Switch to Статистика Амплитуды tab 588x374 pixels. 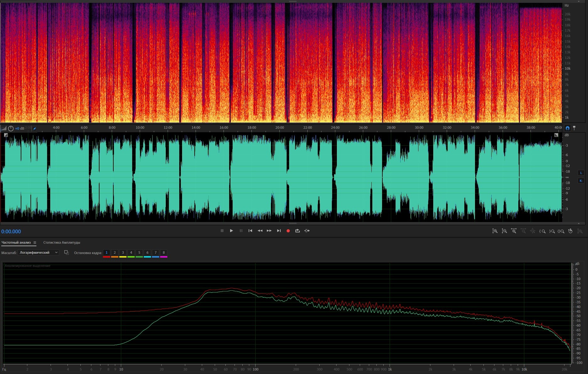point(62,242)
